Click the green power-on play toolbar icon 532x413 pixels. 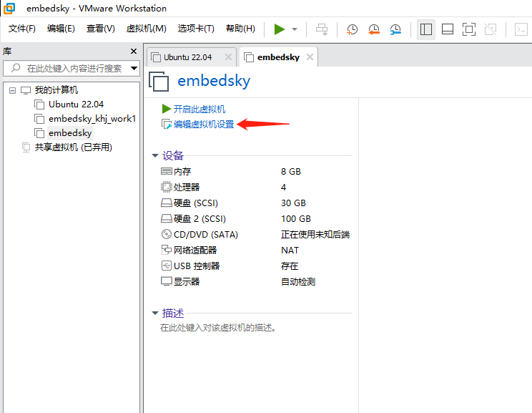[280, 29]
